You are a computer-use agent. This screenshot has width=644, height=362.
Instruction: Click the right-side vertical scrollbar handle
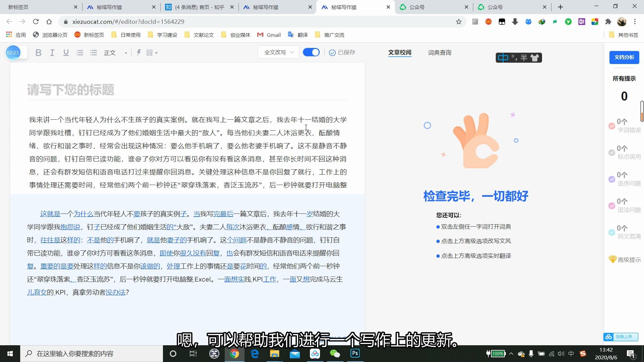click(642, 111)
